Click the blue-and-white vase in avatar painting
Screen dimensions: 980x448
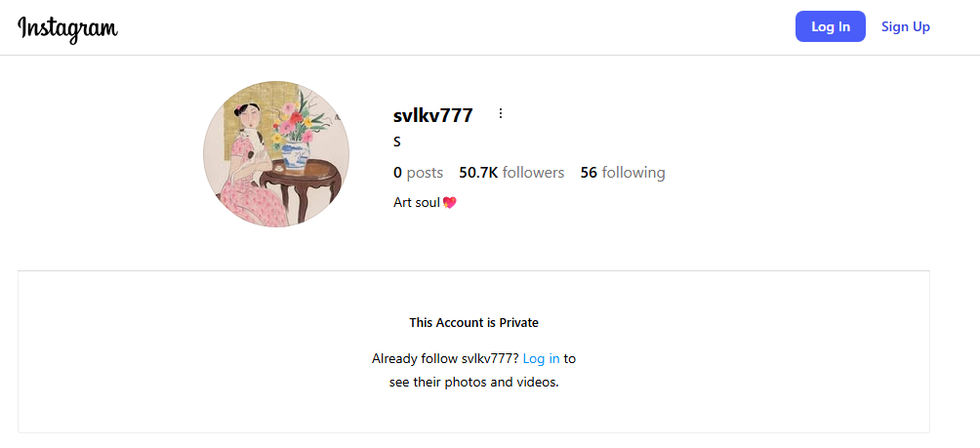pyautogui.click(x=295, y=155)
